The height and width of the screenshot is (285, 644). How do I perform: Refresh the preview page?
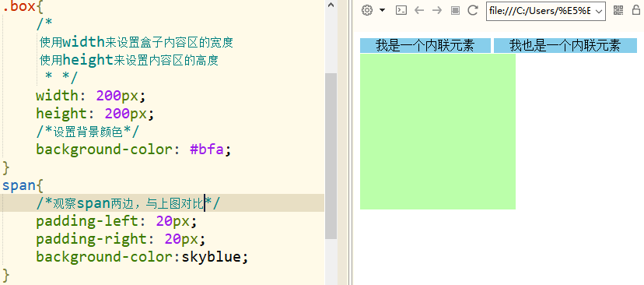coord(473,10)
